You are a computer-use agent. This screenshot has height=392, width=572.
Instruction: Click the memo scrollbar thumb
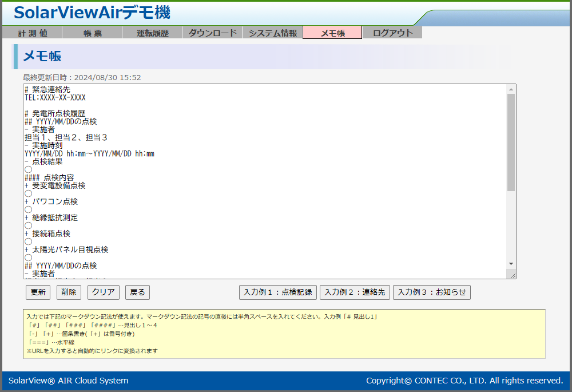511,142
